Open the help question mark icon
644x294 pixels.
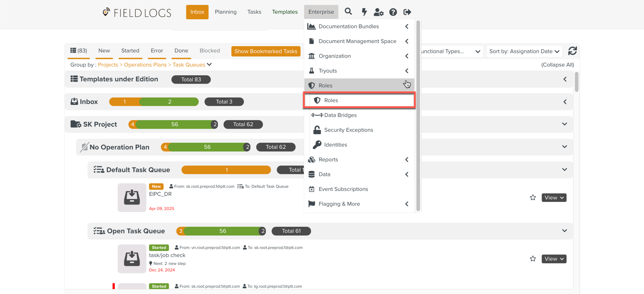(x=393, y=12)
